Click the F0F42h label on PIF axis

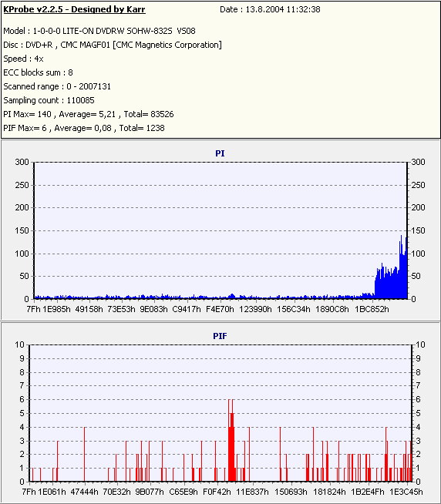click(x=217, y=492)
